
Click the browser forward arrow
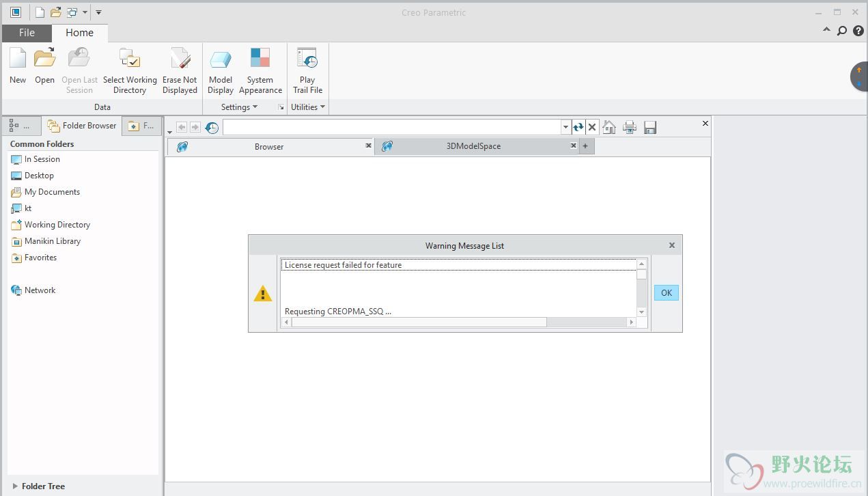195,127
